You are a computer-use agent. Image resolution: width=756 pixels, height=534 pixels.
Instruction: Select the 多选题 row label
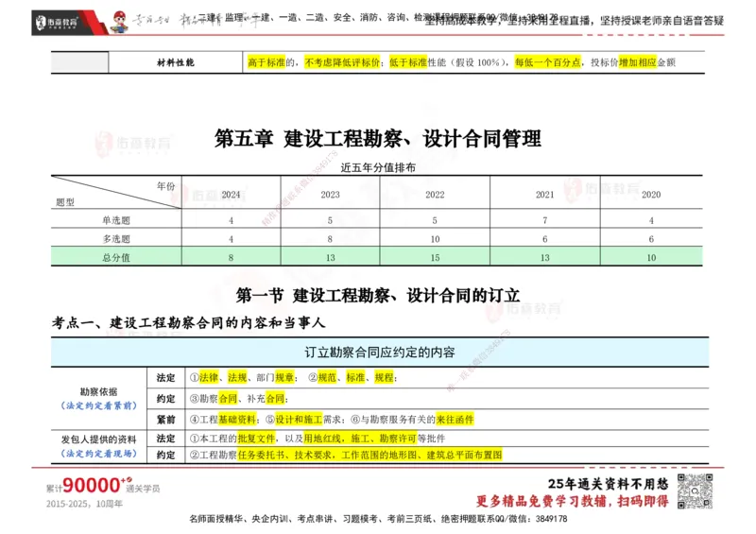coord(116,239)
